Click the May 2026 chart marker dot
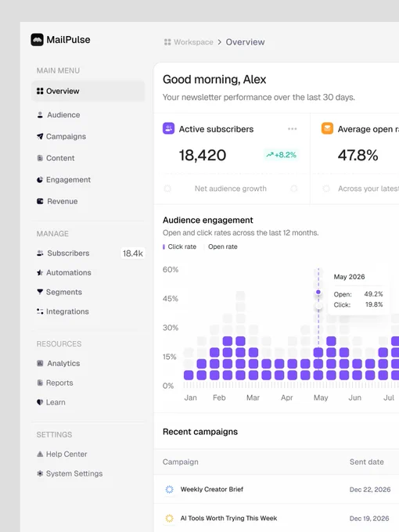This screenshot has height=532, width=399. pyautogui.click(x=318, y=292)
